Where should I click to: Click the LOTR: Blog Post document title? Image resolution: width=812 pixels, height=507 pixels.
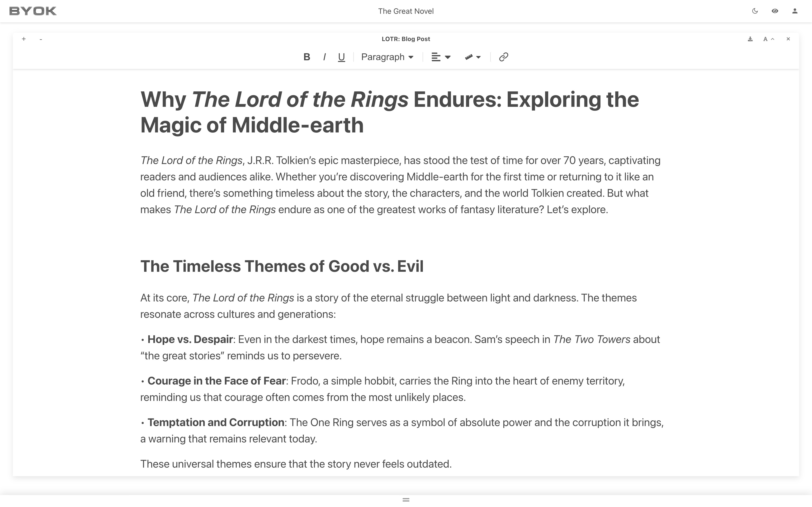click(x=406, y=39)
